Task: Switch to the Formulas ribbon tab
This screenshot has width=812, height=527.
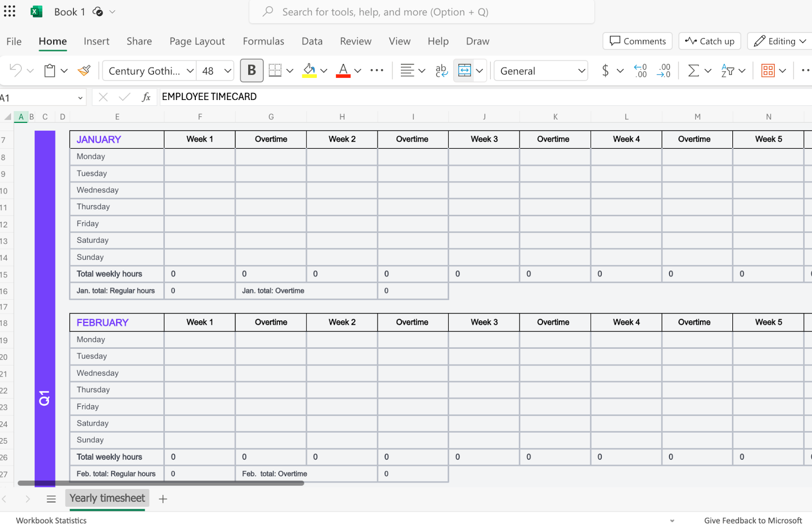Action: [263, 42]
